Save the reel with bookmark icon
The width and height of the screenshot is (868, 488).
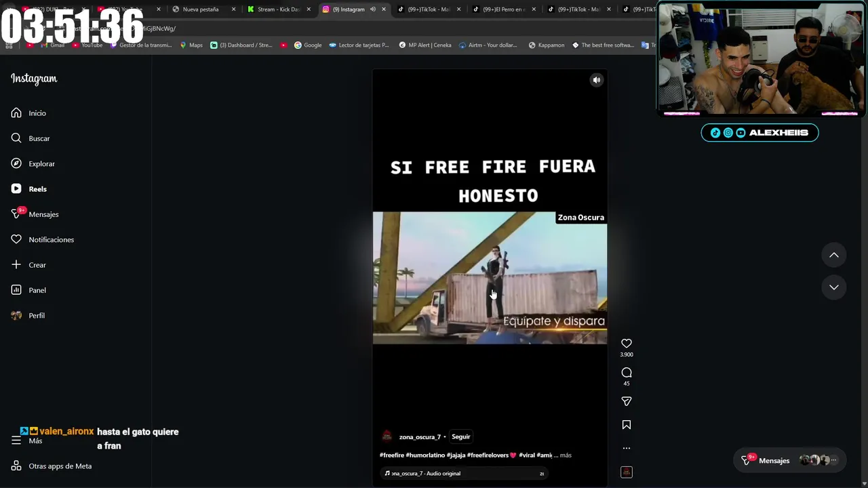(627, 425)
